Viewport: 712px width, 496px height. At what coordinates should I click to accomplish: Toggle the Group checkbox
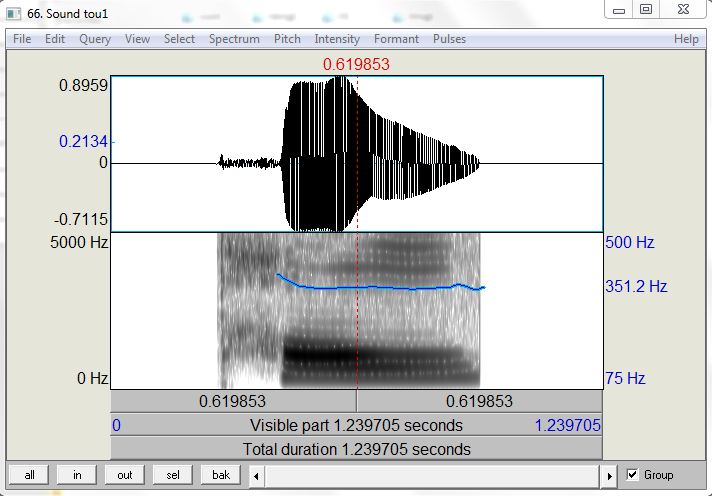[x=632, y=475]
